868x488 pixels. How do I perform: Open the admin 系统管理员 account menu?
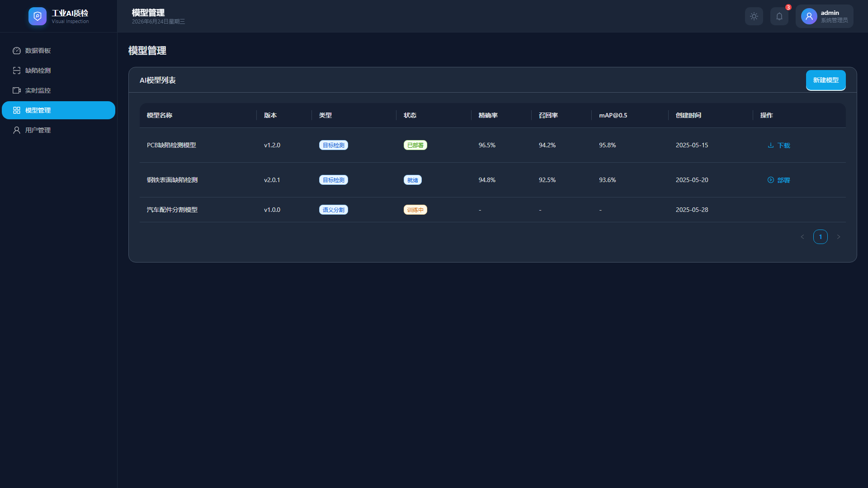point(825,16)
